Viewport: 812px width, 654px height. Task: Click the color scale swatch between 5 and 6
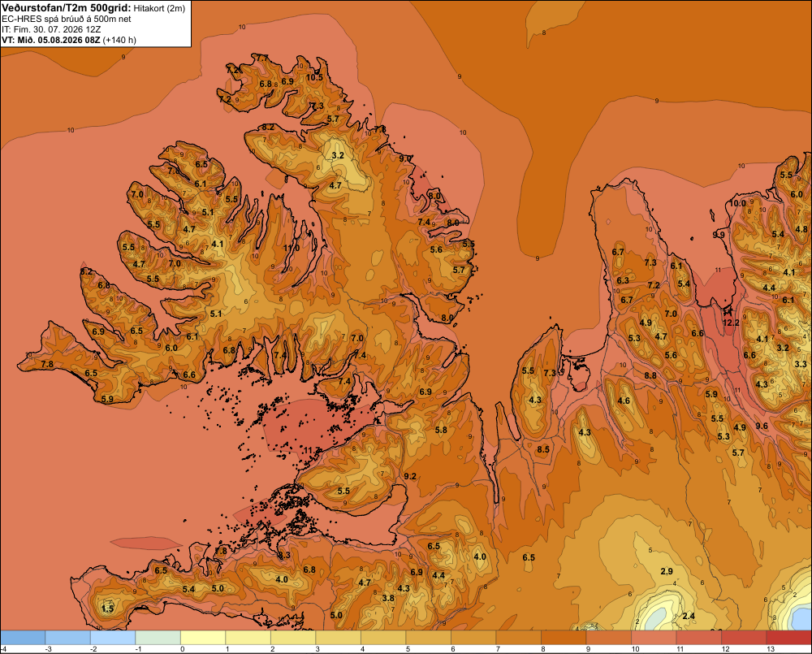pyautogui.click(x=428, y=638)
